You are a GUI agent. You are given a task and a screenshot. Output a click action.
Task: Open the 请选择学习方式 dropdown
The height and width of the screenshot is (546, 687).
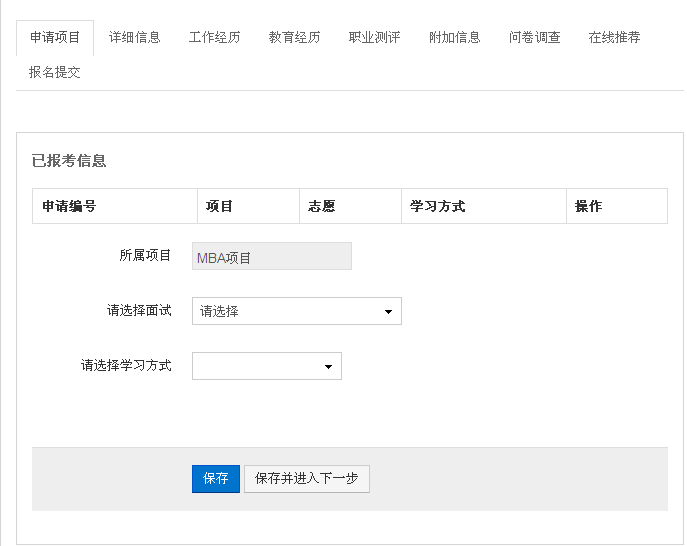[x=266, y=366]
